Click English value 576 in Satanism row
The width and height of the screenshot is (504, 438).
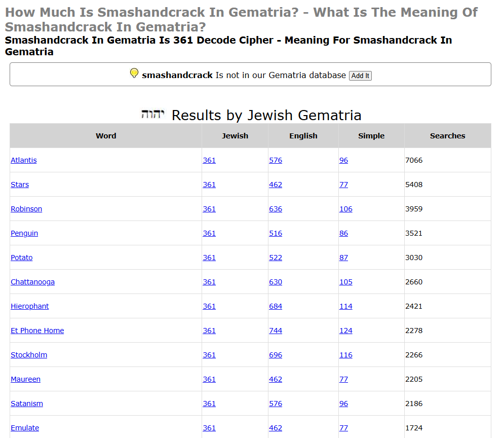276,404
